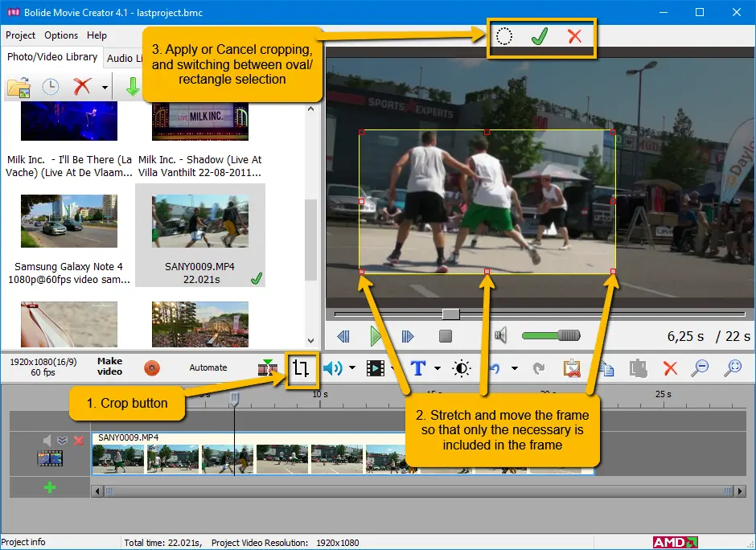Select the festival crowd thumbnail
Viewport: 756px width, 550px height.
(x=200, y=324)
